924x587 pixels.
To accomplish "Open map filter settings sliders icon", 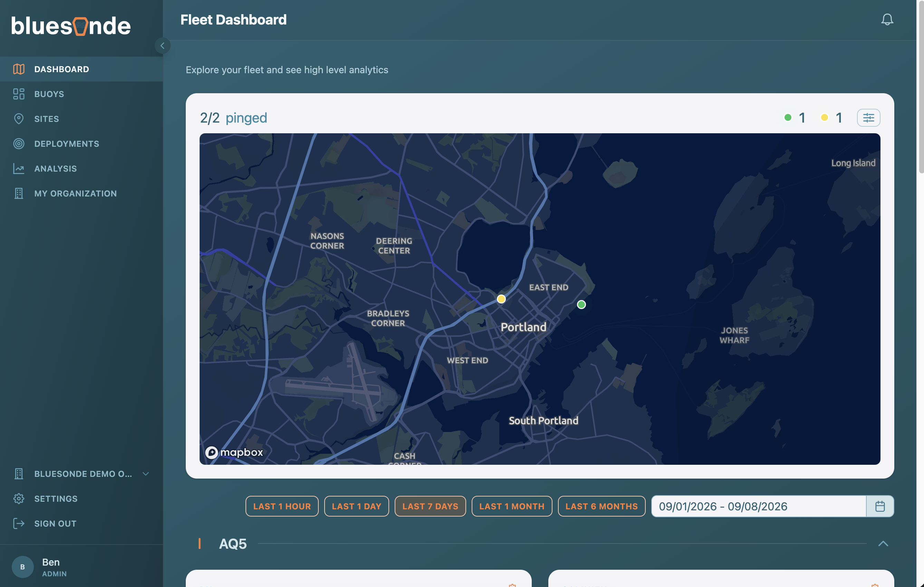I will pyautogui.click(x=868, y=117).
